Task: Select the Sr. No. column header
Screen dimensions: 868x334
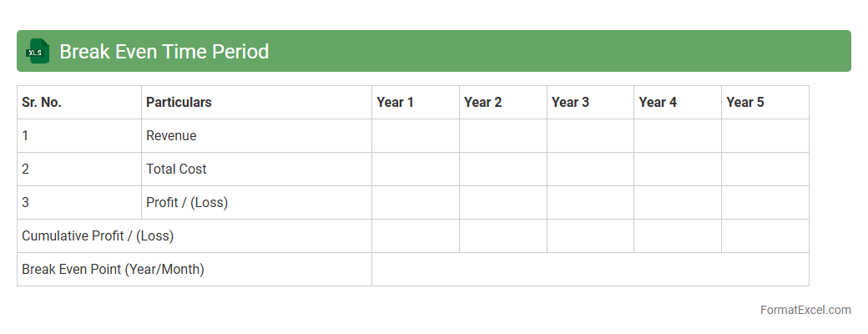Action: click(x=42, y=103)
